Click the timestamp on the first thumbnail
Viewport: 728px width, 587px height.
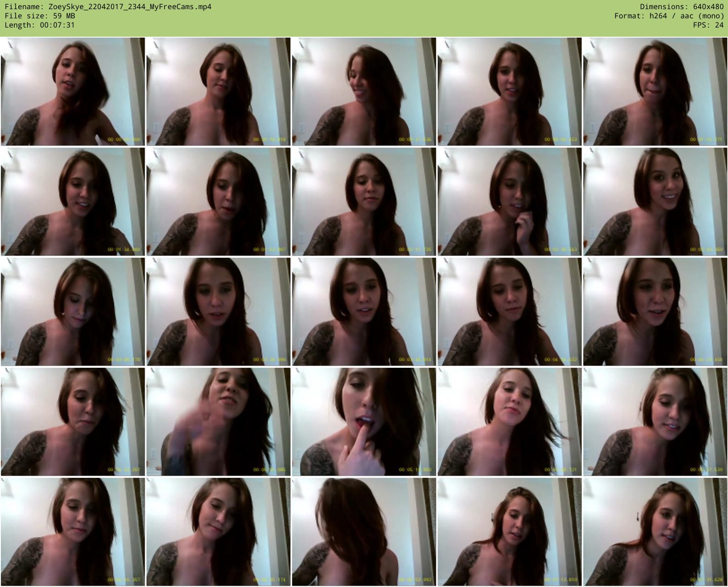[124, 139]
